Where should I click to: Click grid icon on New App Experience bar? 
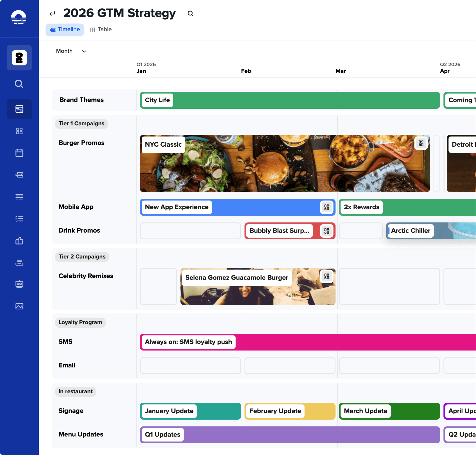pos(327,207)
